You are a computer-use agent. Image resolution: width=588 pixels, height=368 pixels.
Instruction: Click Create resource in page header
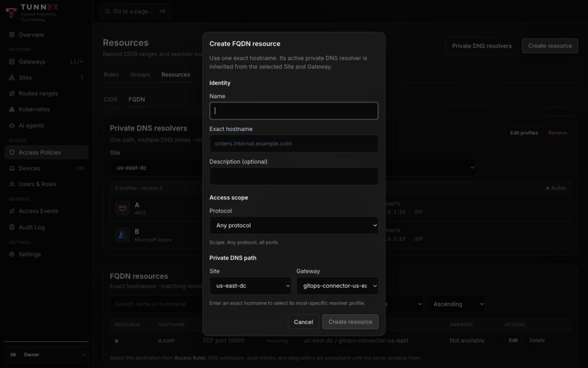(550, 46)
